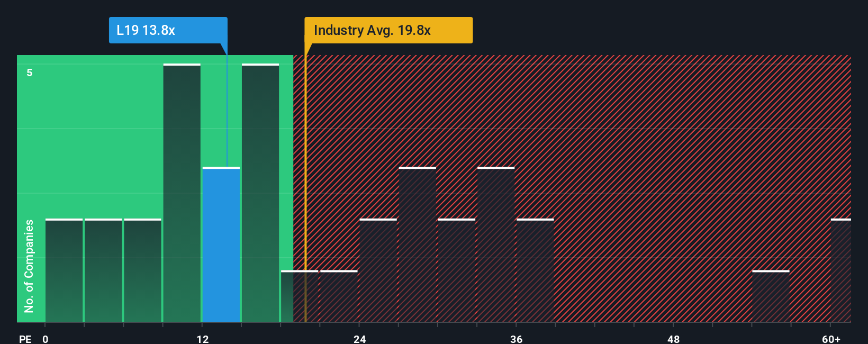
Task: Select the bar starting at PE 36
Action: click(535, 270)
